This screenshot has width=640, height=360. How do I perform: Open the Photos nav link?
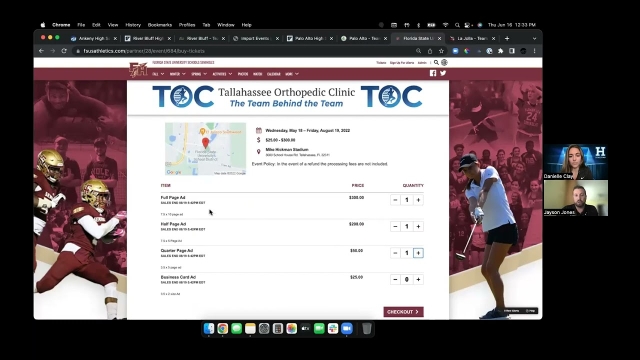click(x=243, y=74)
